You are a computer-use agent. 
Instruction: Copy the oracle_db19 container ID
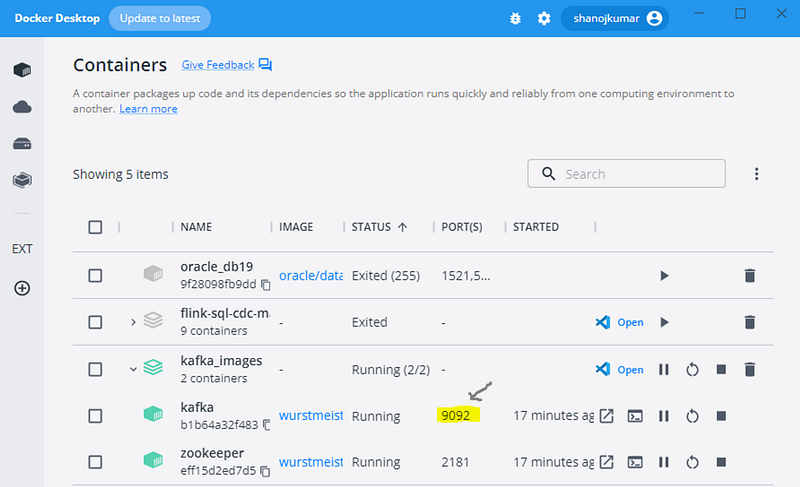click(x=266, y=285)
